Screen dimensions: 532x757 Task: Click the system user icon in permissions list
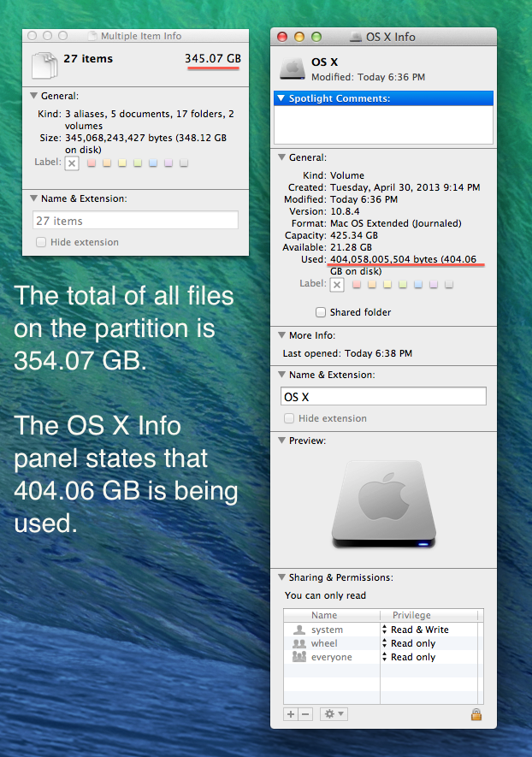(x=299, y=630)
